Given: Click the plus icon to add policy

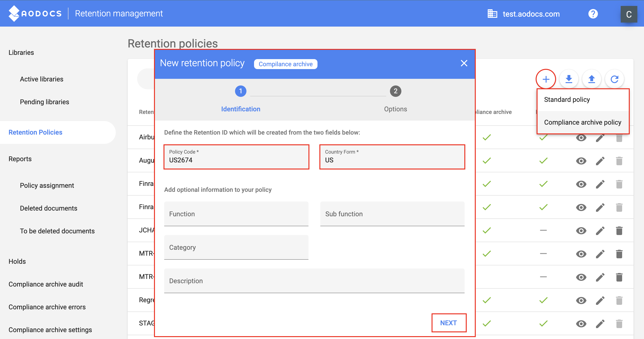Looking at the screenshot, I should click(x=546, y=79).
